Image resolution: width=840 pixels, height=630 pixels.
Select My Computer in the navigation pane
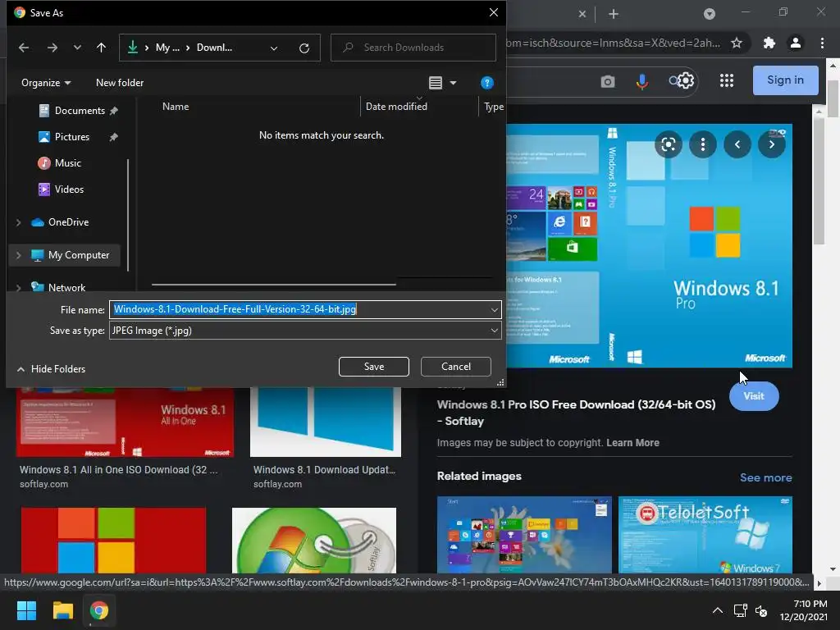pyautogui.click(x=78, y=255)
